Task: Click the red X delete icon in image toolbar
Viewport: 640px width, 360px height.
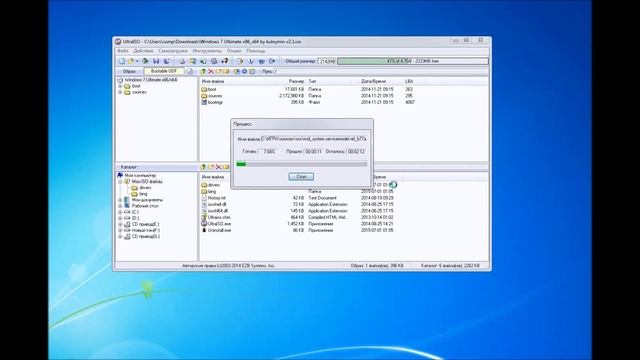Action: pos(211,71)
